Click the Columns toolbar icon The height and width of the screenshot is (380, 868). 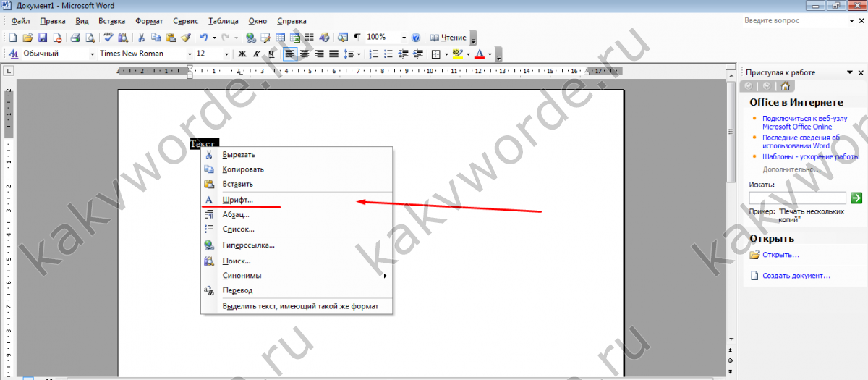[309, 37]
